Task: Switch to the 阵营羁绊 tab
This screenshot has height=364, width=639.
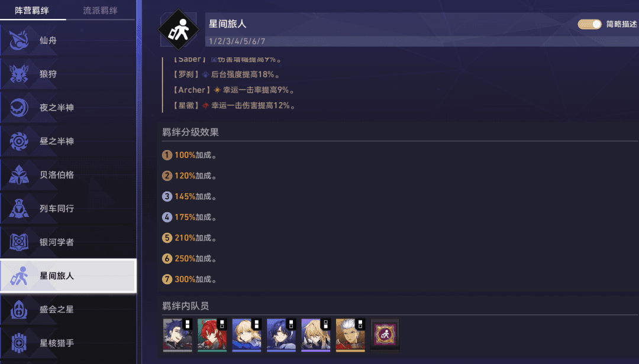Action: coord(32,11)
